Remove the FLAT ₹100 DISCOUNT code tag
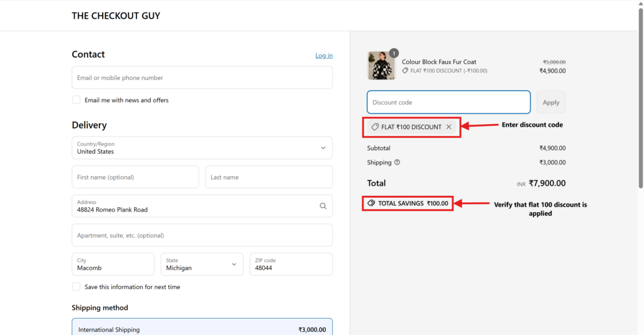The image size is (644, 335). (x=448, y=127)
